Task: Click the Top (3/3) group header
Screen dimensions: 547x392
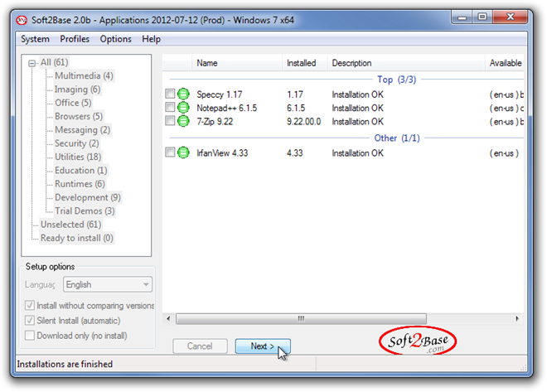Action: point(397,80)
